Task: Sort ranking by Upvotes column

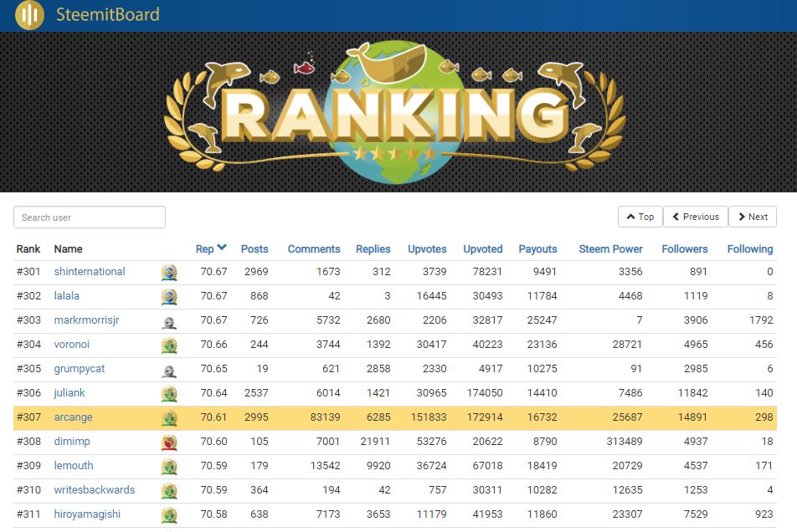Action: [427, 249]
